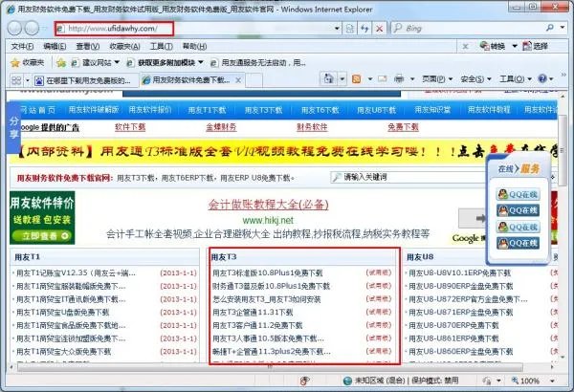Click the Refresh icon beside address bar

click(x=364, y=28)
